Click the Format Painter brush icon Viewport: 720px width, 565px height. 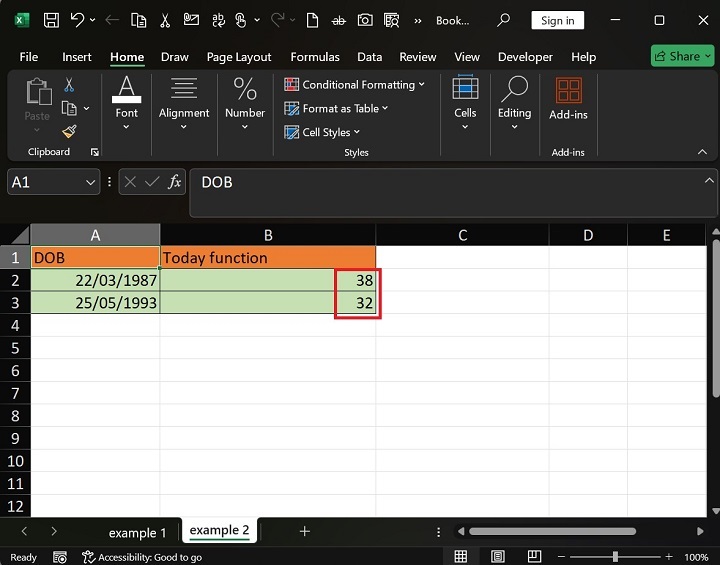(69, 131)
